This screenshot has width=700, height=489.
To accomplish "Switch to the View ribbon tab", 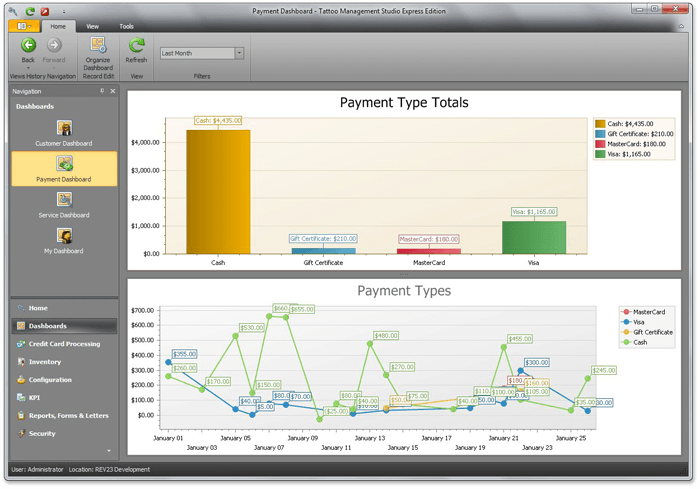I will pyautogui.click(x=92, y=26).
